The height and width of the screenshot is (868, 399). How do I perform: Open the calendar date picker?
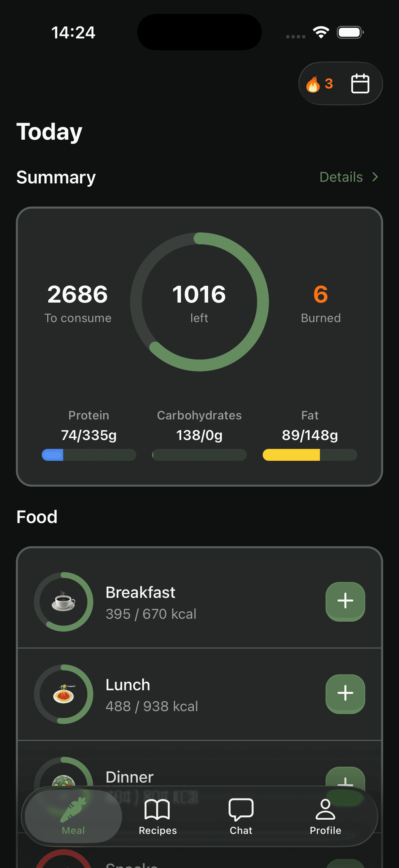(360, 83)
